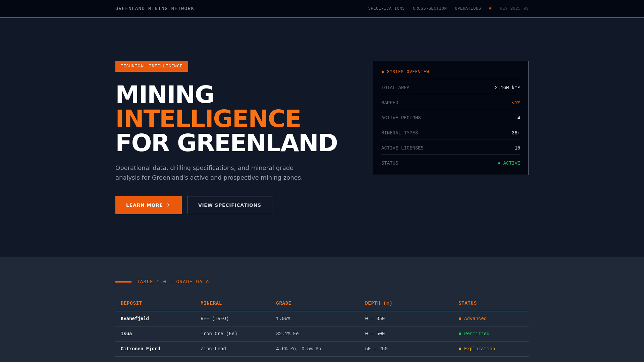Open the Specifications nav link
The width and height of the screenshot is (644, 362).
[386, 9]
